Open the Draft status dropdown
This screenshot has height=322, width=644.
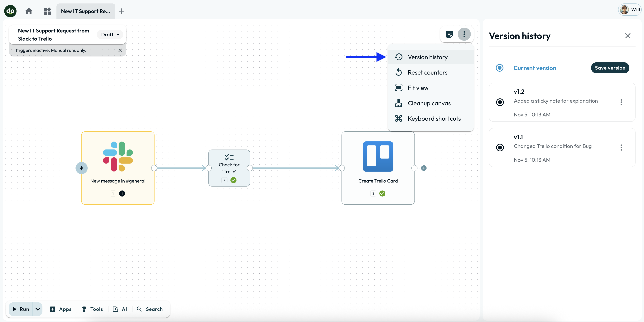(x=110, y=35)
